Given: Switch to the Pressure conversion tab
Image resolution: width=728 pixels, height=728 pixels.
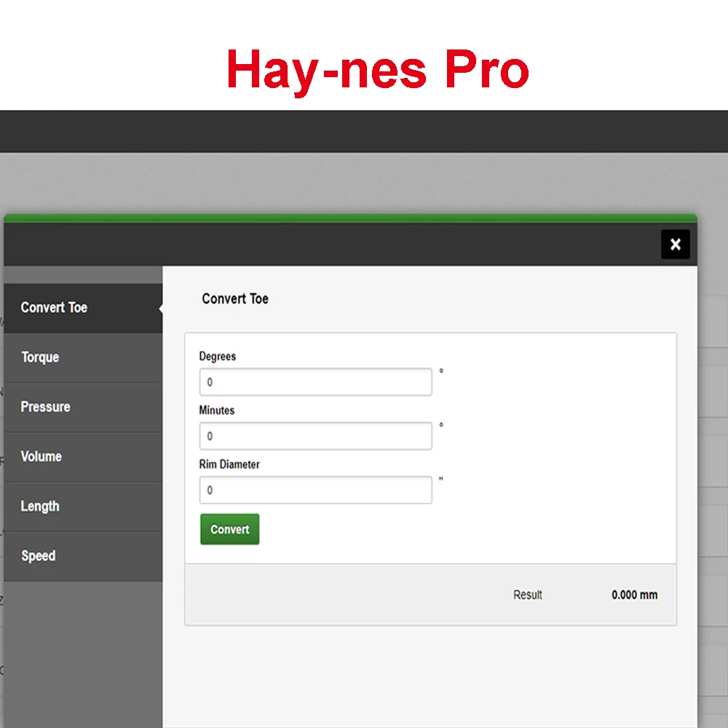Looking at the screenshot, I should click(83, 407).
